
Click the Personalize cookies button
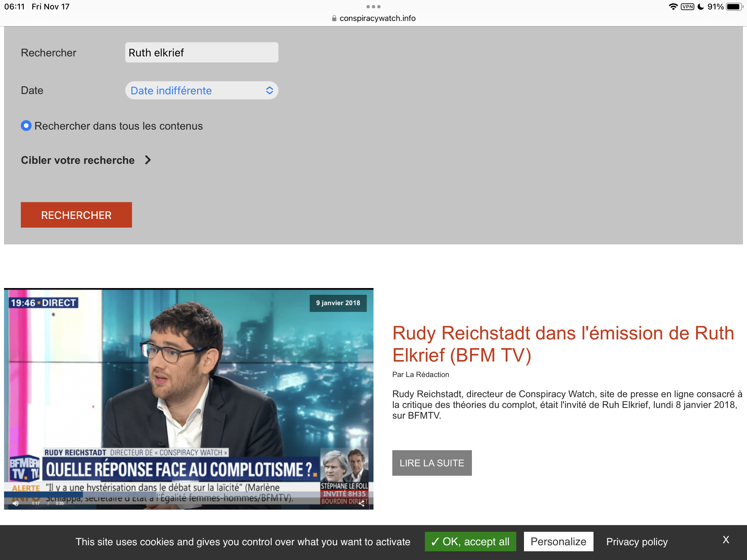click(x=559, y=542)
